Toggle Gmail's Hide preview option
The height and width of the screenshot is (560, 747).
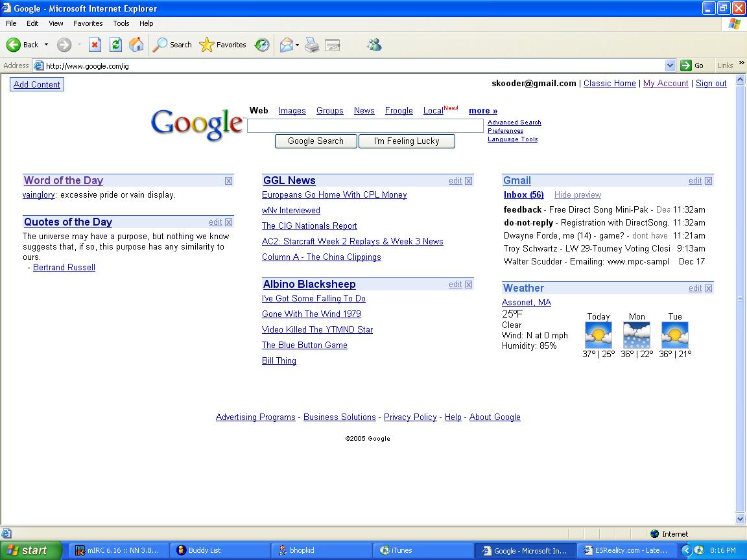(577, 195)
